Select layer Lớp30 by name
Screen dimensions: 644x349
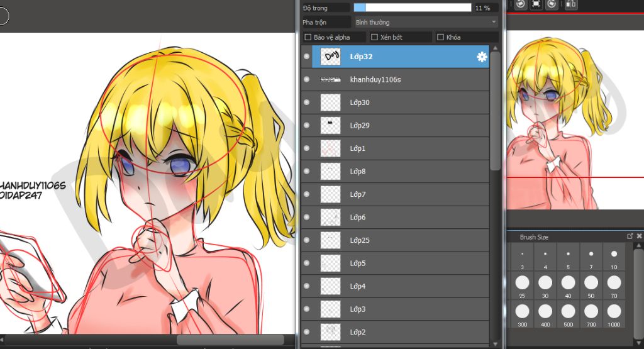click(360, 102)
